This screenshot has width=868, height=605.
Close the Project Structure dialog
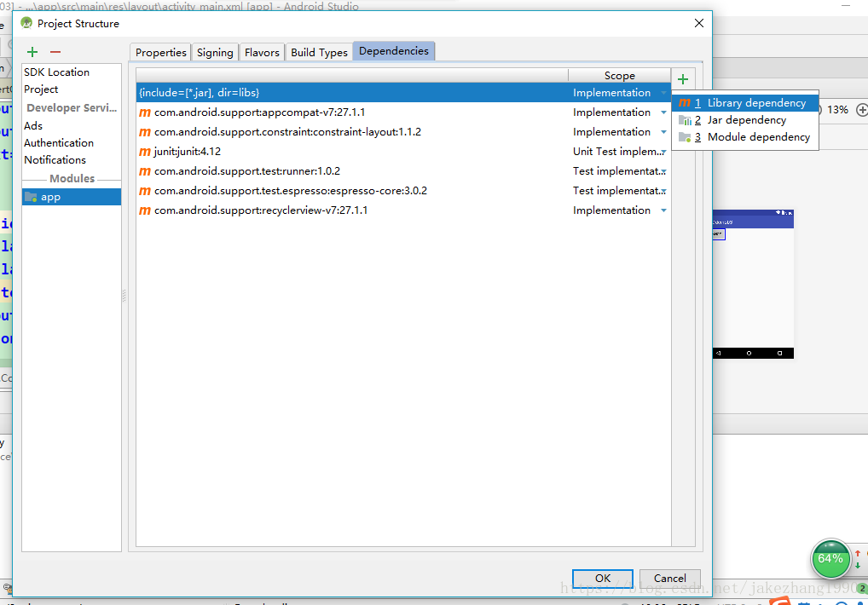699,23
